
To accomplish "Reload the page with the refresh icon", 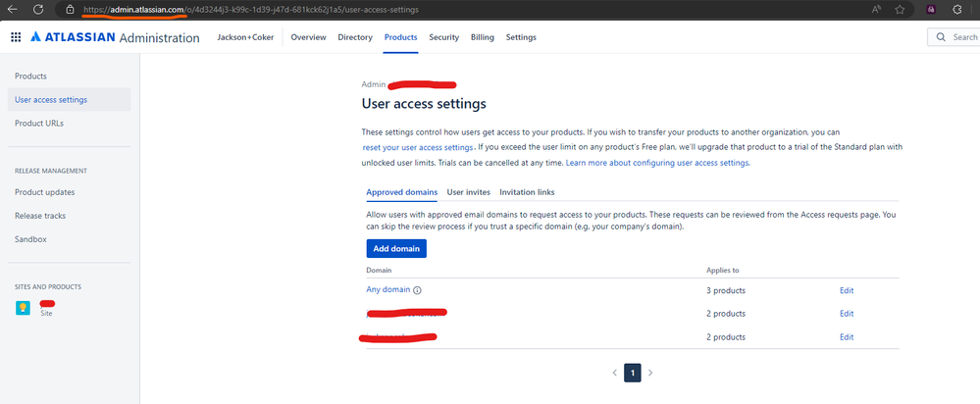I will tap(38, 10).
